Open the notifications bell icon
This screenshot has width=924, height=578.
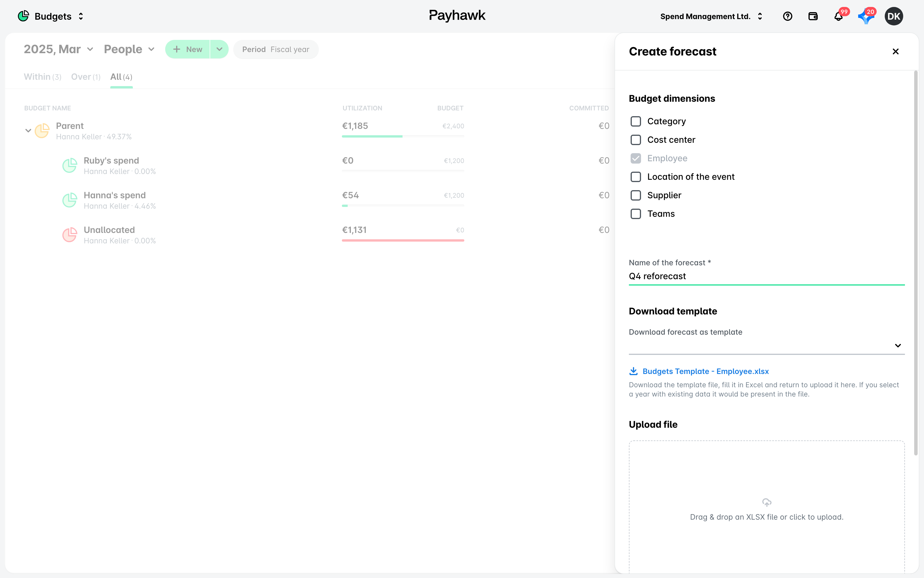coord(839,16)
